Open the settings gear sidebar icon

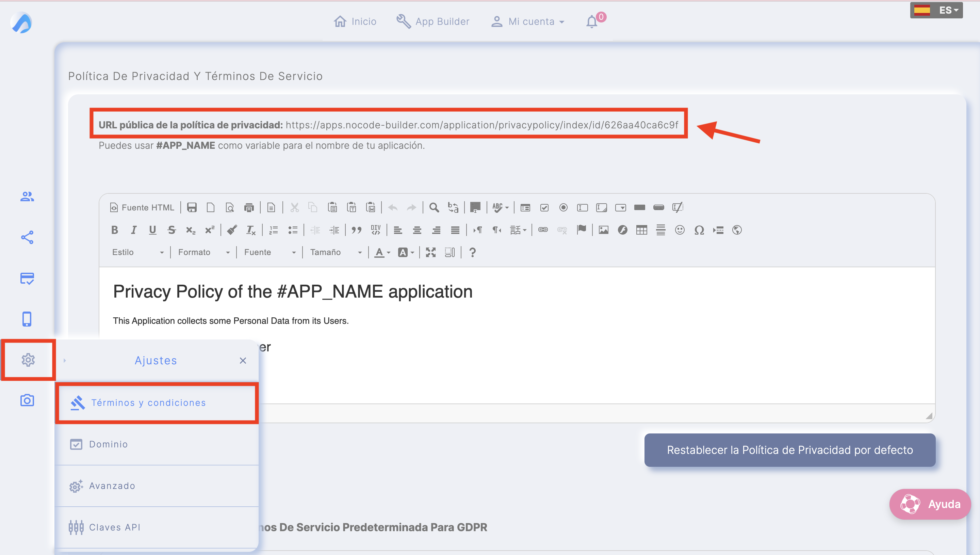click(28, 360)
